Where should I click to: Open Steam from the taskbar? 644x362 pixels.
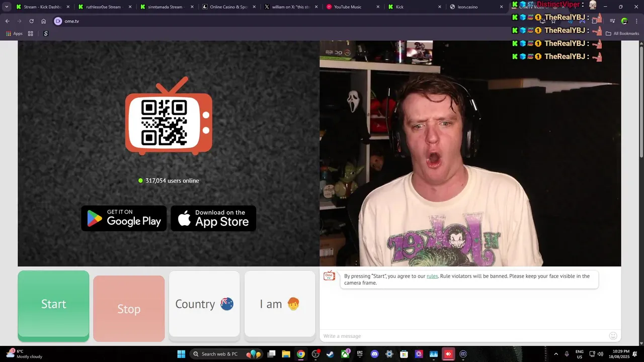[330, 354]
